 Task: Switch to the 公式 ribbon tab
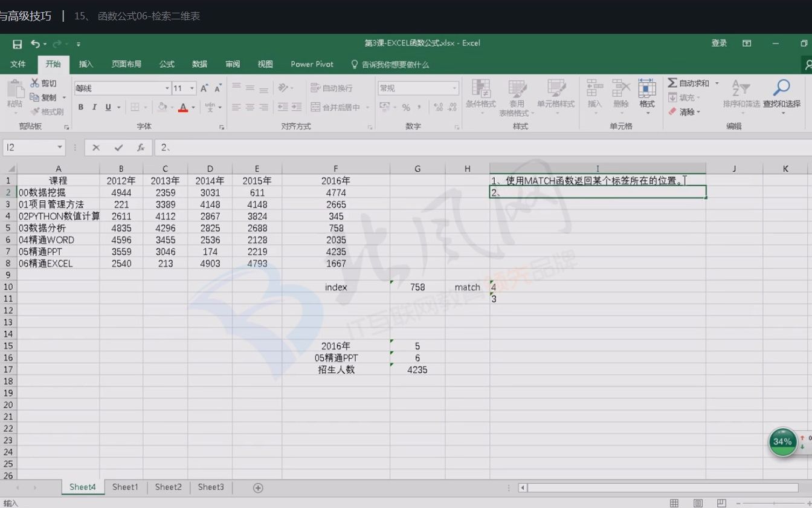pos(167,64)
